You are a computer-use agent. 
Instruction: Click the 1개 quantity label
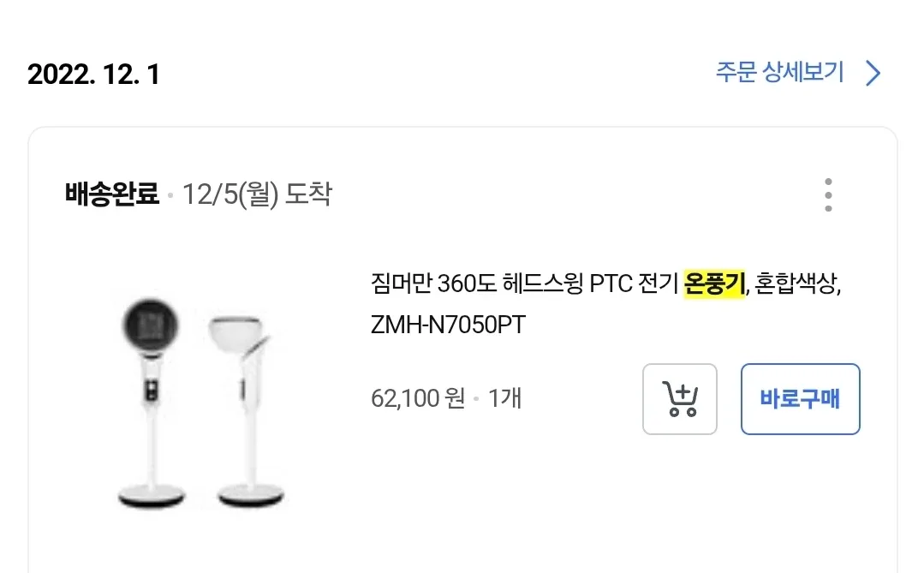[x=504, y=398]
